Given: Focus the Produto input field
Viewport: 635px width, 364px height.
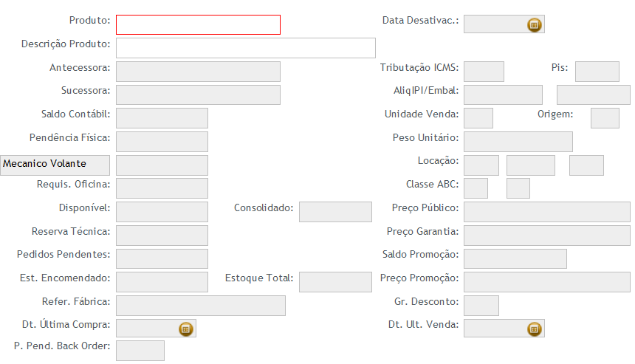Looking at the screenshot, I should pyautogui.click(x=198, y=24).
